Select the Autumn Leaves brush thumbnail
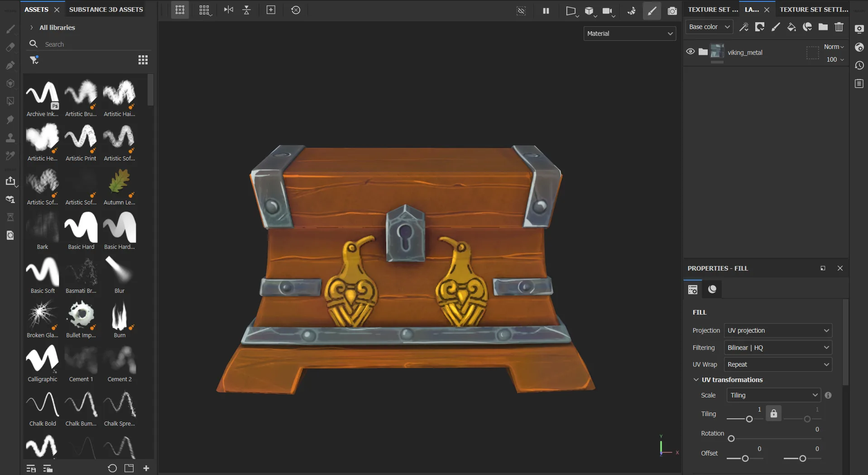Image resolution: width=868 pixels, height=475 pixels. (120, 187)
